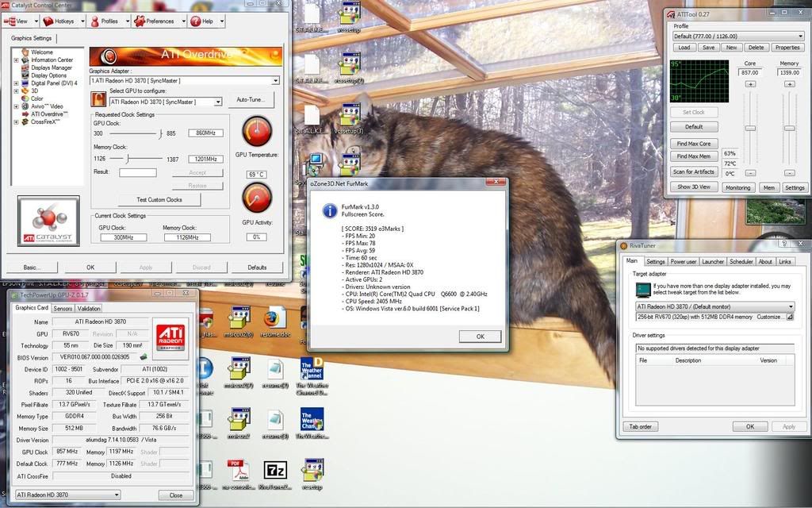Click the 7z archive desktop icon
This screenshot has height=508, width=812.
(275, 470)
